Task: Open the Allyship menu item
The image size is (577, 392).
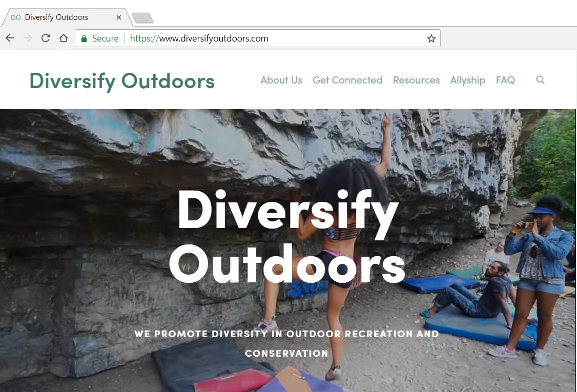Action: pos(468,80)
